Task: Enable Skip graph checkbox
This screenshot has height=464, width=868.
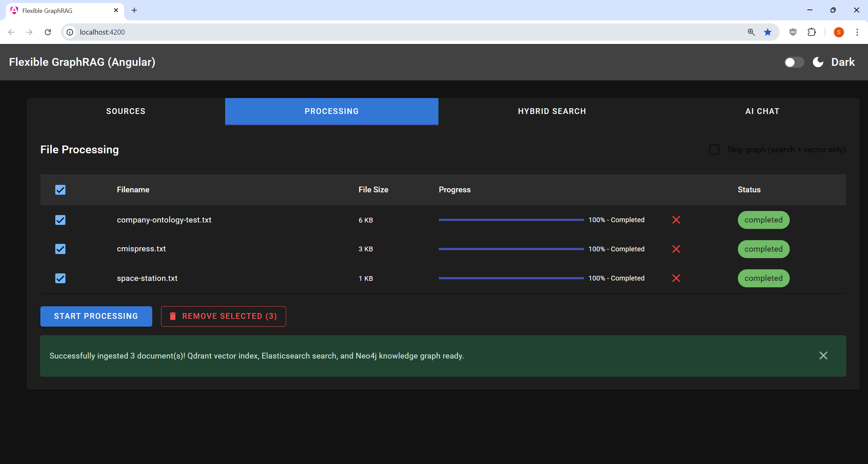Action: click(714, 150)
